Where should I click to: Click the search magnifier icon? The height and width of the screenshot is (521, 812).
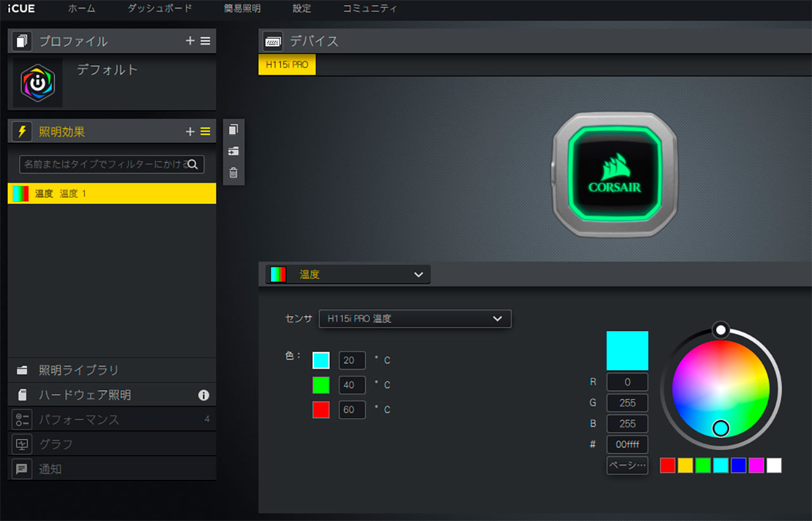[x=193, y=164]
